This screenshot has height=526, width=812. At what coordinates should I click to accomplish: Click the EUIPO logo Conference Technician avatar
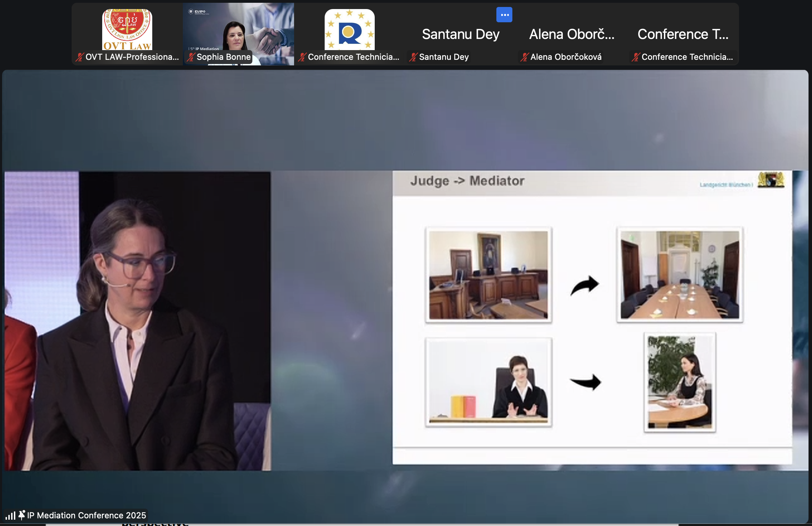[349, 30]
